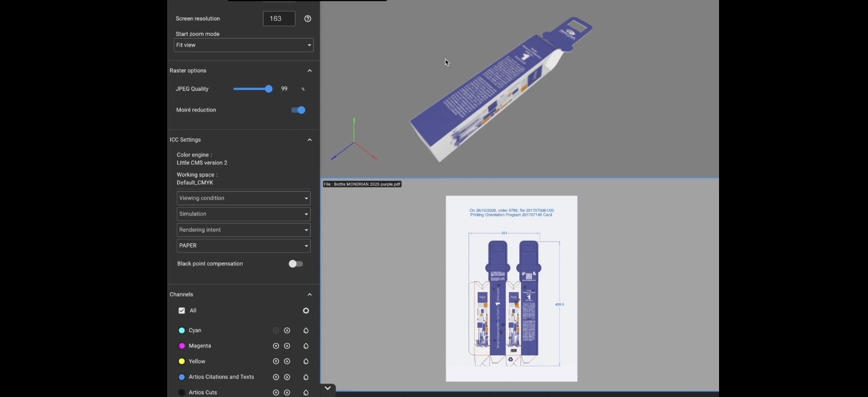868x397 pixels.
Task: Select the Artios Cuts channel label
Action: click(x=203, y=392)
